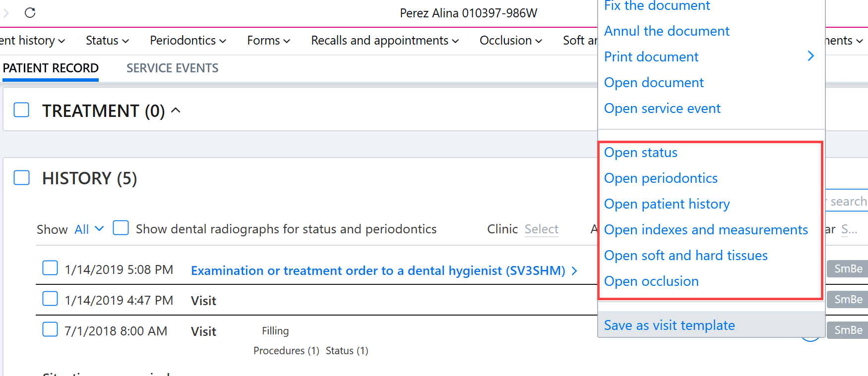Viewport: 868px width, 376px height.
Task: Select the 1/14/2019 5:08 PM entry checkbox
Action: (50, 268)
